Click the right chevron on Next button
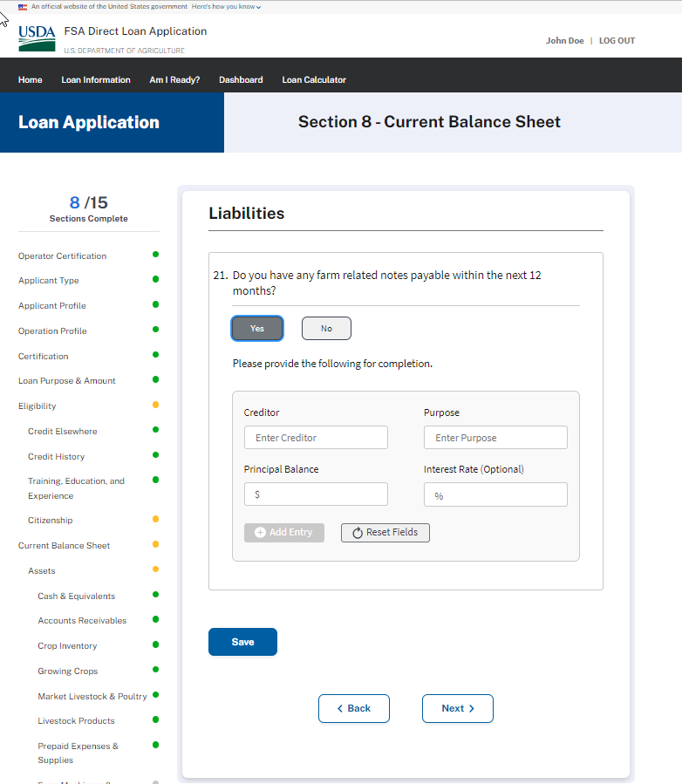The height and width of the screenshot is (784, 682). (472, 708)
